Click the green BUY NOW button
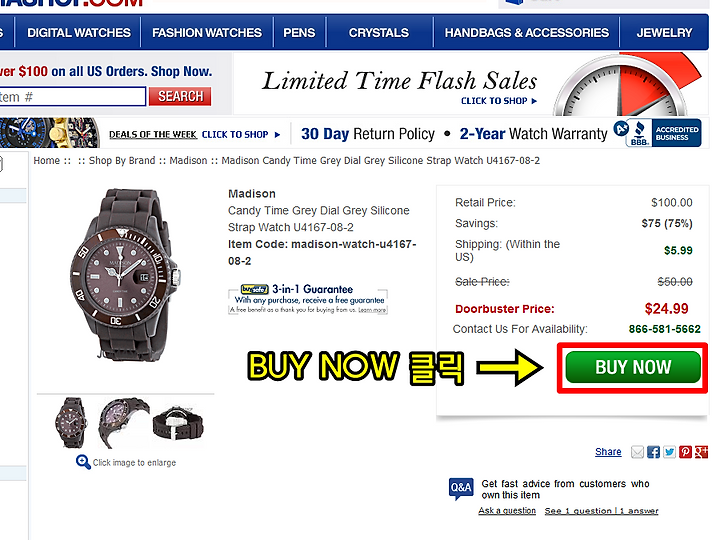Viewport: 720px width, 540px height. click(633, 367)
